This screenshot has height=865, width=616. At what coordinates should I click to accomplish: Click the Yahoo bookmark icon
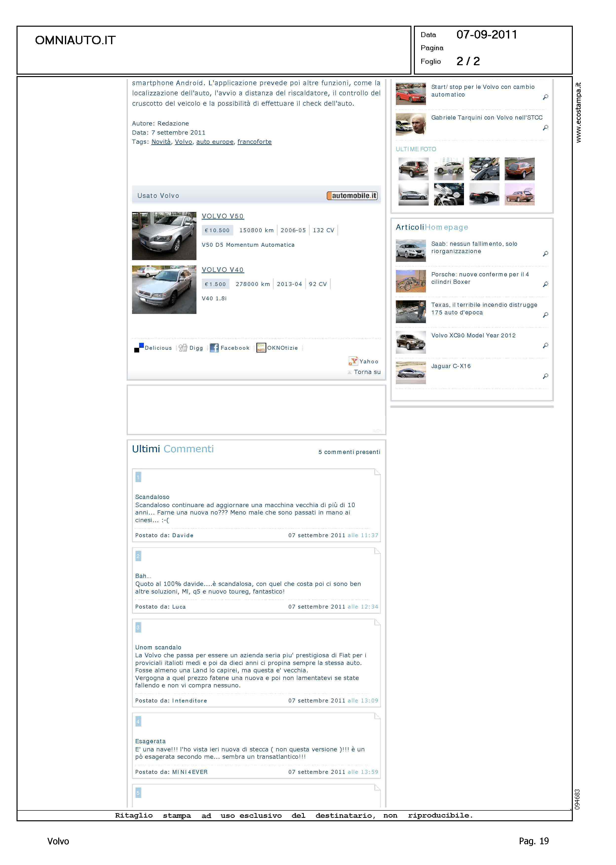pyautogui.click(x=353, y=361)
